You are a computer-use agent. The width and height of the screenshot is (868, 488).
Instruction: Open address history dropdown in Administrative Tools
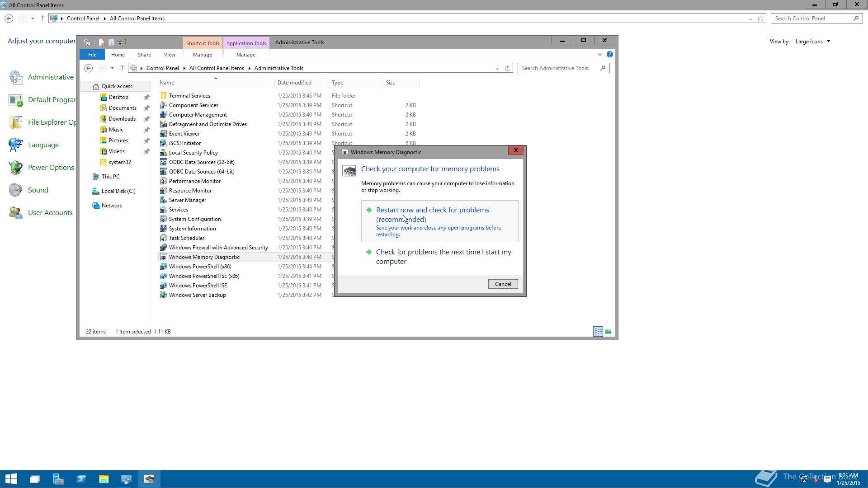(497, 68)
